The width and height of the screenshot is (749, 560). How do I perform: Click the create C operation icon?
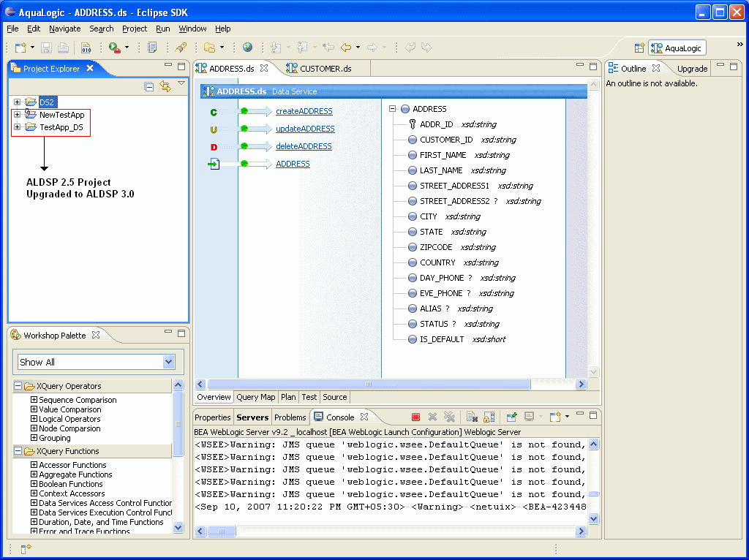click(x=214, y=112)
